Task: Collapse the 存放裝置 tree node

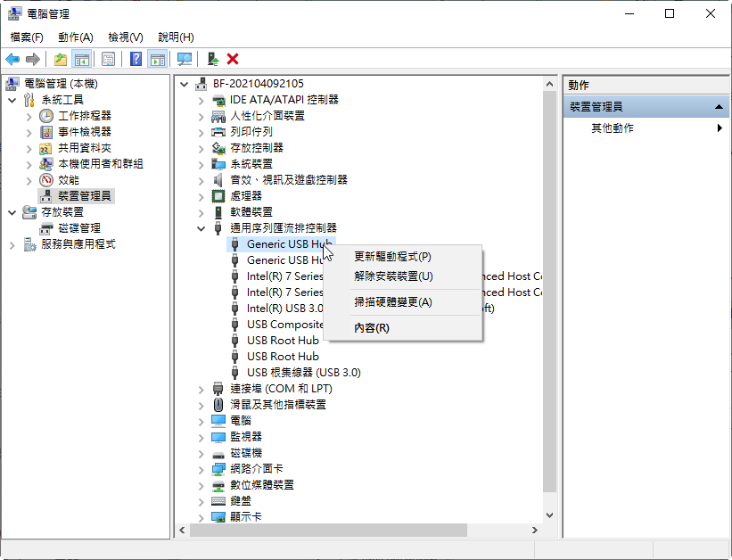Action: pos(12,212)
